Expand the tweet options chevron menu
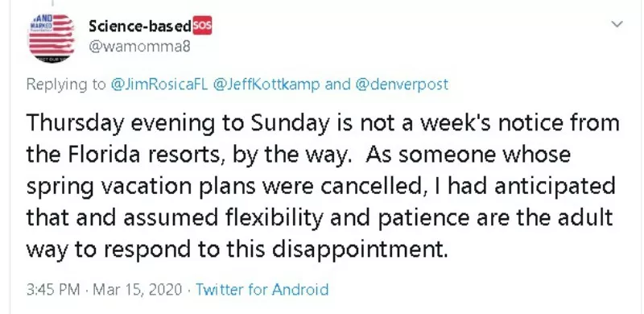Viewport: 644px width, 314px height. coord(617,24)
